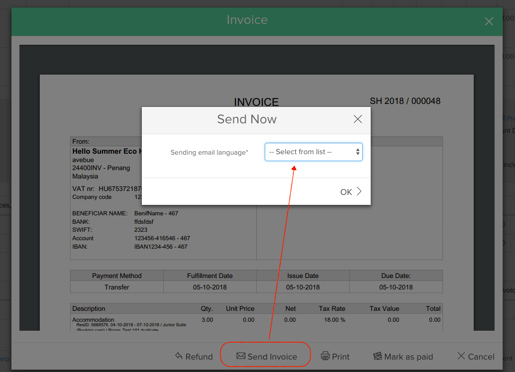The width and height of the screenshot is (515, 372).
Task: Click the Sending email language label
Action: click(209, 152)
